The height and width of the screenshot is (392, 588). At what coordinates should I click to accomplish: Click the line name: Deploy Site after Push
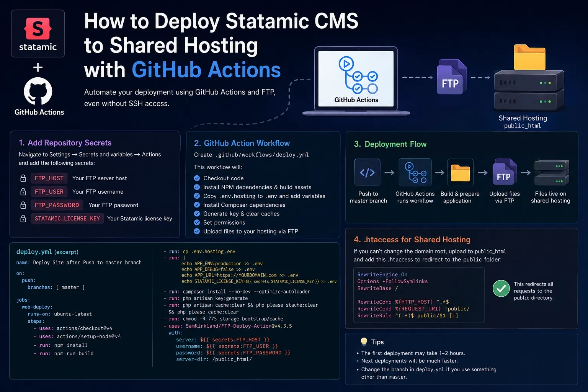pos(79,263)
